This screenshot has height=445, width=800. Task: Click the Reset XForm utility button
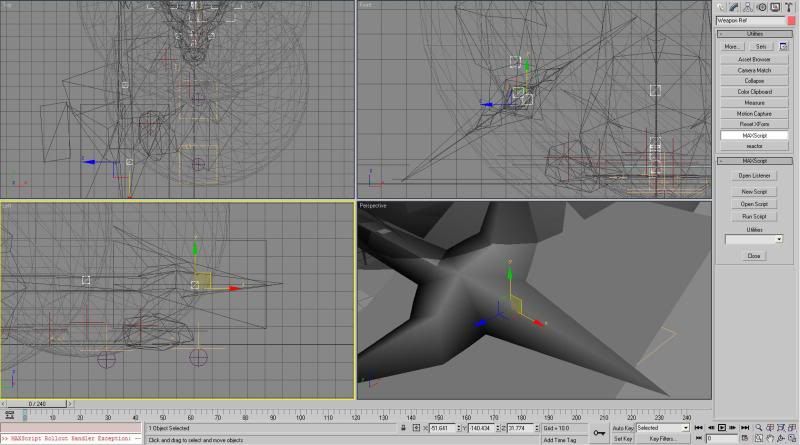click(754, 125)
